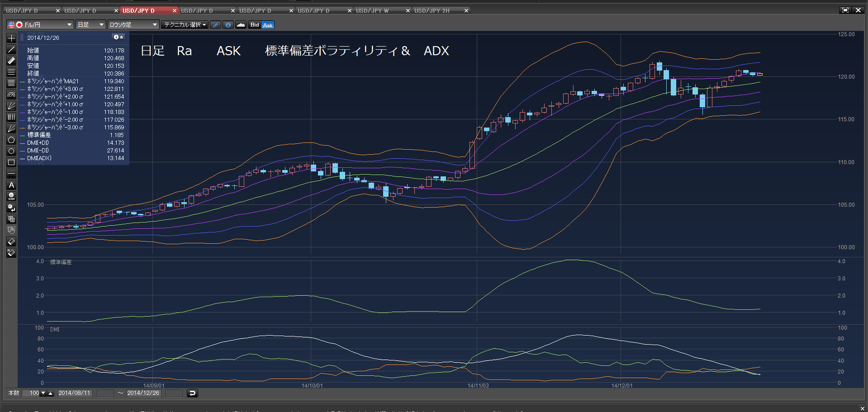Select the eraser tool
The height and width of the screenshot is (412, 868).
[x=11, y=242]
